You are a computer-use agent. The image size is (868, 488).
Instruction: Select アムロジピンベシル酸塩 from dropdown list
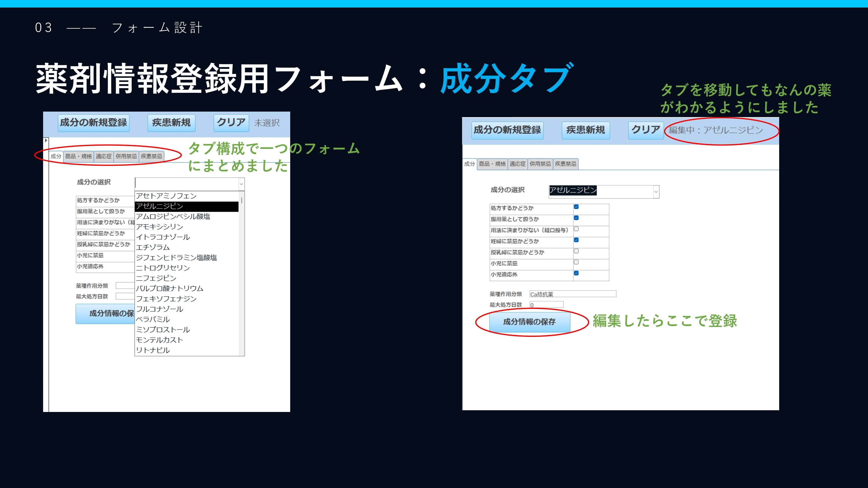173,217
